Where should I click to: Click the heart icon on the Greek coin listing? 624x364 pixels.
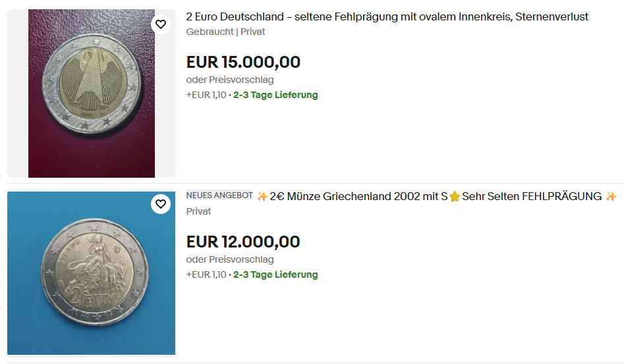[161, 204]
